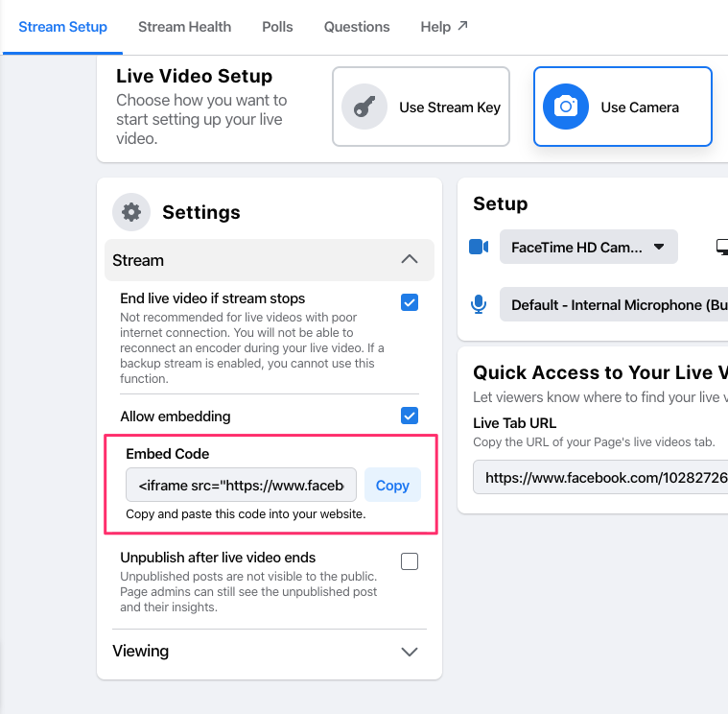This screenshot has width=728, height=714.
Task: Expand the Viewing section
Action: click(410, 652)
